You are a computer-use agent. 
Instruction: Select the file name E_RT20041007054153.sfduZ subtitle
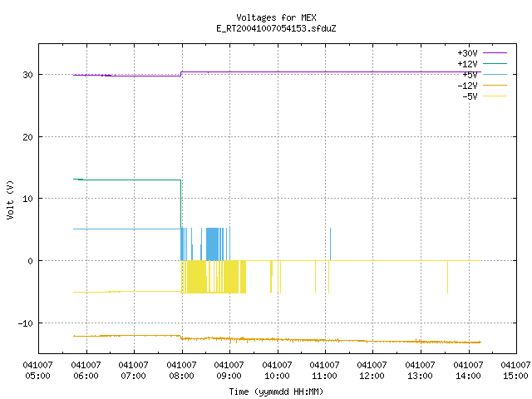pyautogui.click(x=276, y=28)
